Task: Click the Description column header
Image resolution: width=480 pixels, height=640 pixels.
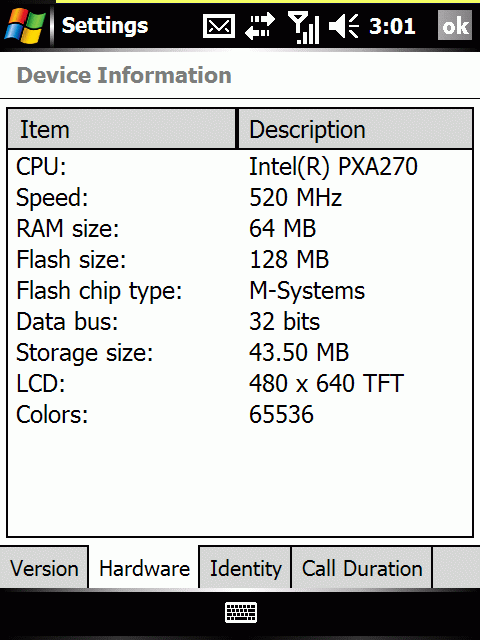Action: click(x=356, y=129)
